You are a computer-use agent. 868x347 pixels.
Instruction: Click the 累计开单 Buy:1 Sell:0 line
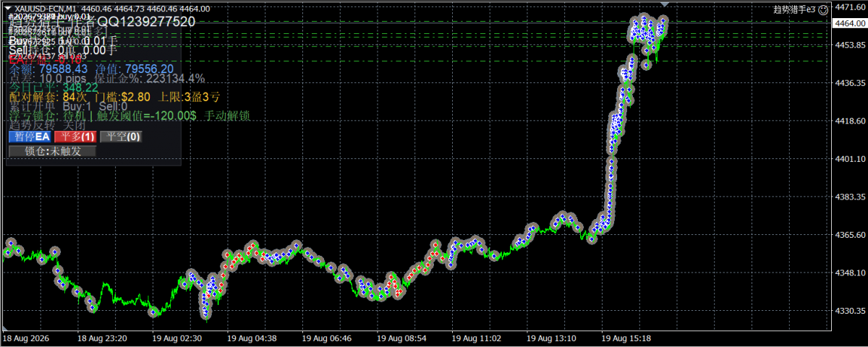pos(68,106)
